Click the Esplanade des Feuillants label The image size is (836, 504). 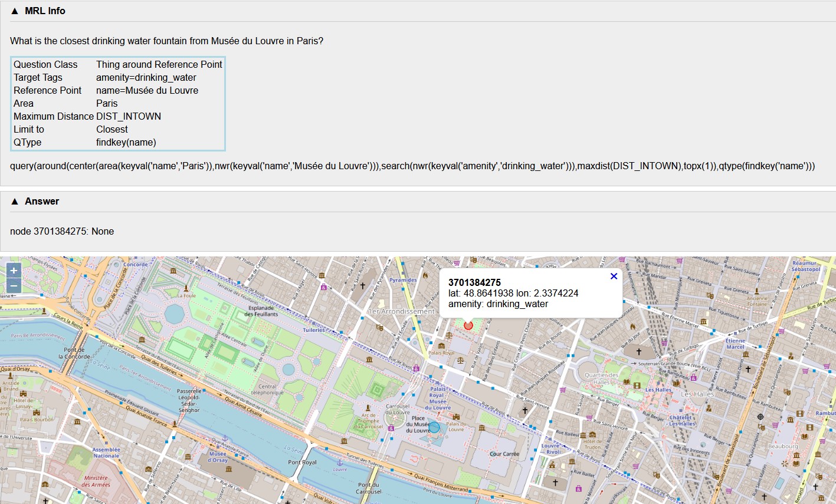pyautogui.click(x=261, y=311)
